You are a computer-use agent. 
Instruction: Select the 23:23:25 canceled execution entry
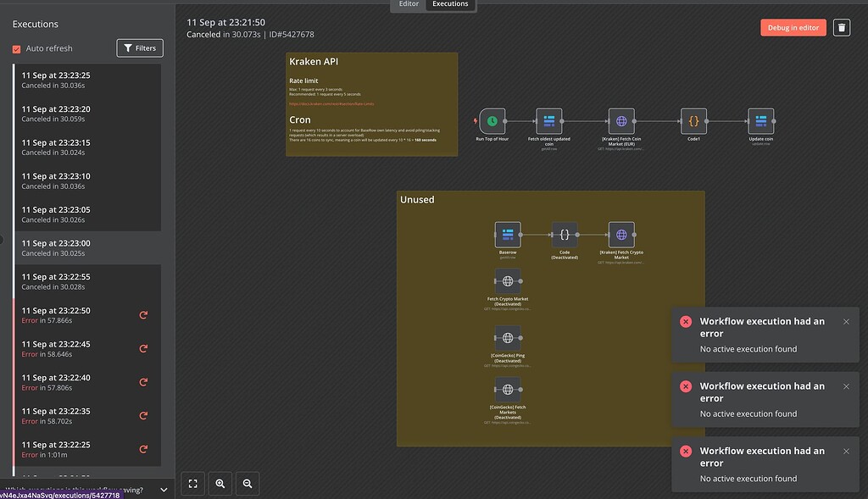coord(85,79)
